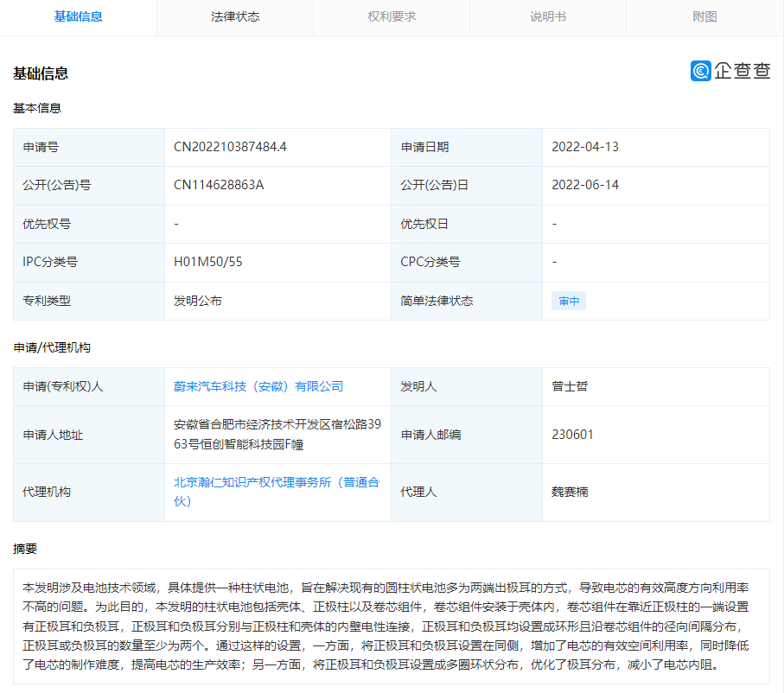Click the 申请人地址 label cell
This screenshot has width=784, height=693.
89,435
